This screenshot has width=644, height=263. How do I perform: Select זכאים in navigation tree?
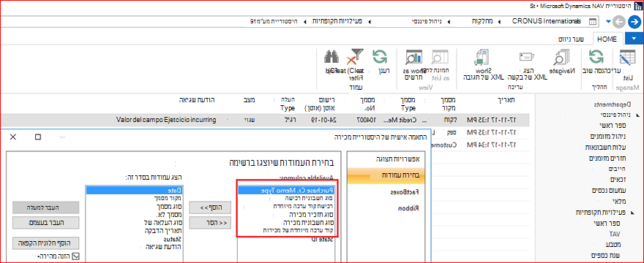618,179
